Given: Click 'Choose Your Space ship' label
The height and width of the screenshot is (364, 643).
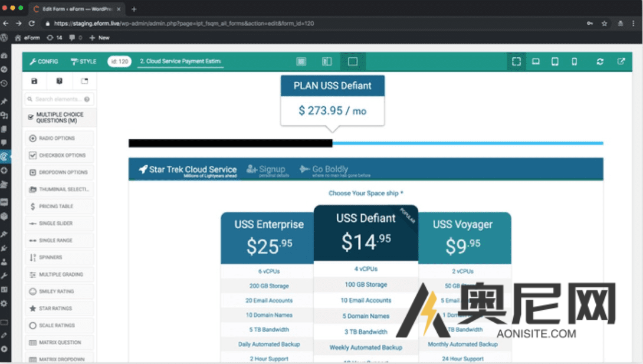Looking at the screenshot, I should point(365,194).
